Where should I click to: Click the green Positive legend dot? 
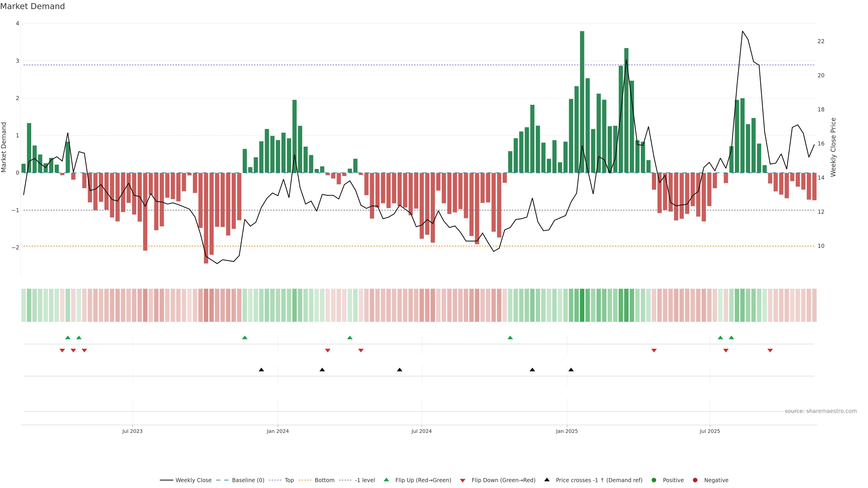tap(654, 480)
